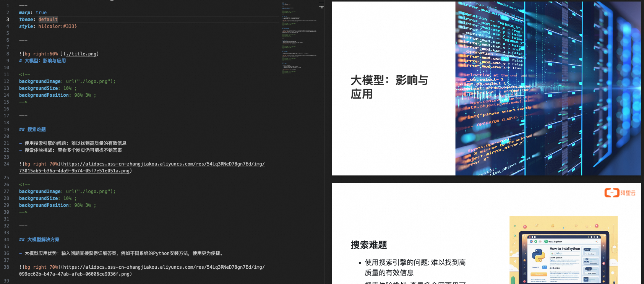Viewport: 644px width, 284px height.
Task: Click backgroundPosition property on line 29
Action: pos(44,205)
